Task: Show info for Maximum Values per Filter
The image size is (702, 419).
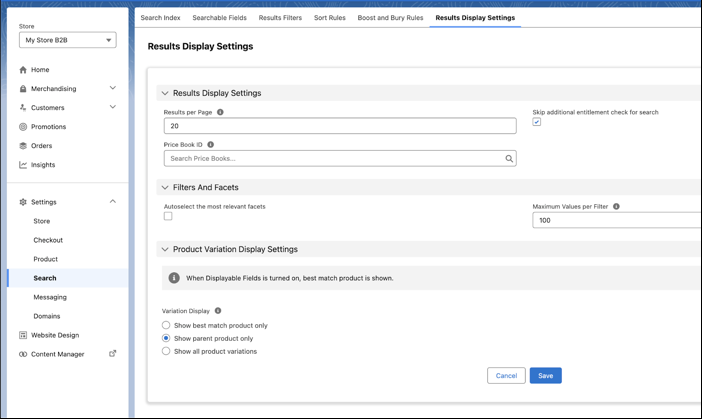Action: [x=616, y=206]
